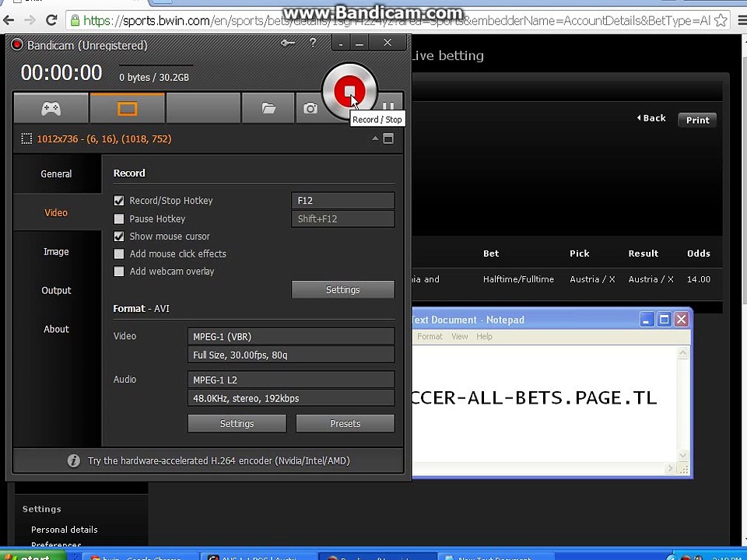Click the Print button on bwin page
Screen dimensions: 747x560
click(x=697, y=120)
